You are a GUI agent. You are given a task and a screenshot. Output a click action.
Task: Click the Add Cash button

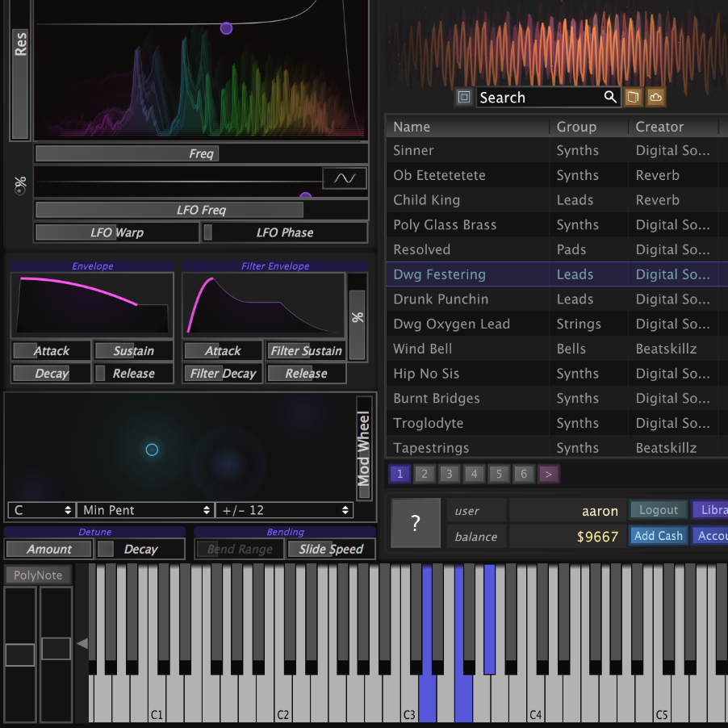pos(658,535)
